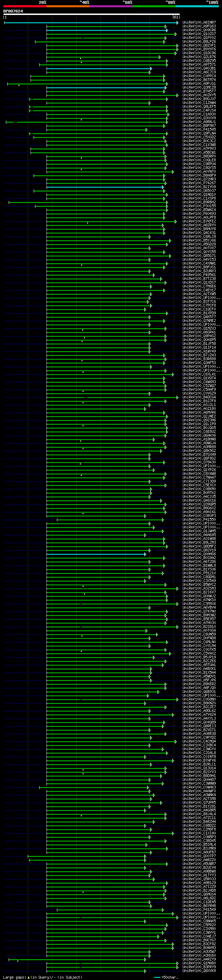Open hit label UniRef100_Q72HR3
This screenshot has height=980, width=222.
pos(199,180)
